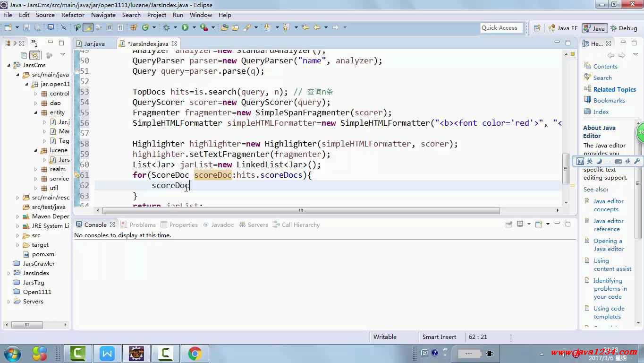Image resolution: width=644 pixels, height=363 pixels.
Task: Toggle Mark Occurrences toolbar button
Action: coord(88,27)
